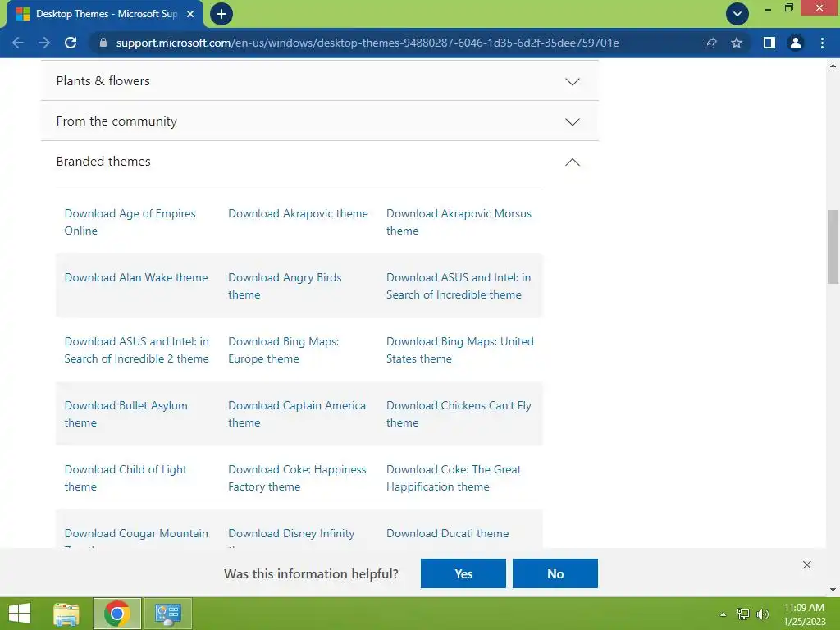The image size is (840, 630).
Task: Open the taskbar clock and date
Action: pyautogui.click(x=804, y=614)
